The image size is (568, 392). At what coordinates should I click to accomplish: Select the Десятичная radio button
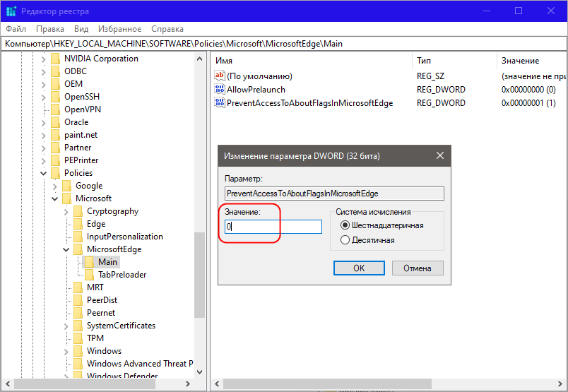pos(345,240)
